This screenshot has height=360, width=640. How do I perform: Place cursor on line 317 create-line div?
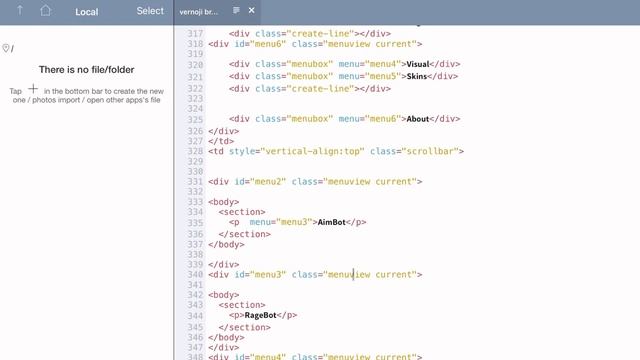coord(310,33)
